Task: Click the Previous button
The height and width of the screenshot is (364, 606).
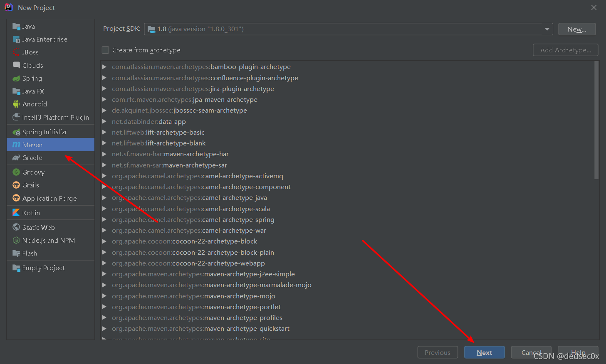Action: (x=438, y=352)
